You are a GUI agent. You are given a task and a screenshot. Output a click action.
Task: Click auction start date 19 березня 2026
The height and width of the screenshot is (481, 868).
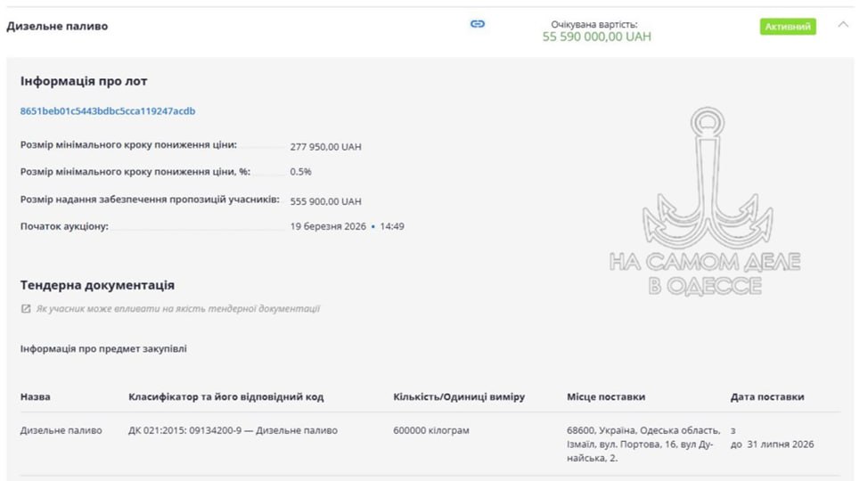tap(328, 226)
